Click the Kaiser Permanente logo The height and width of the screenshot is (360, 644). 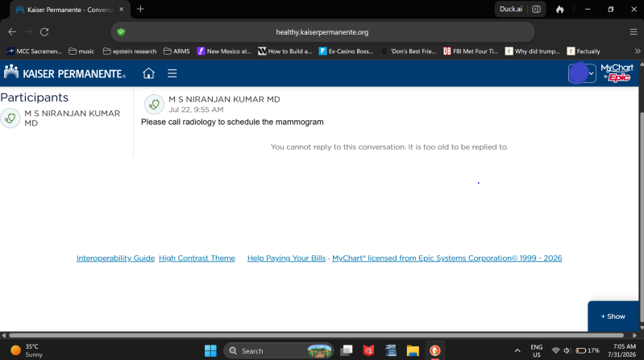pos(64,72)
